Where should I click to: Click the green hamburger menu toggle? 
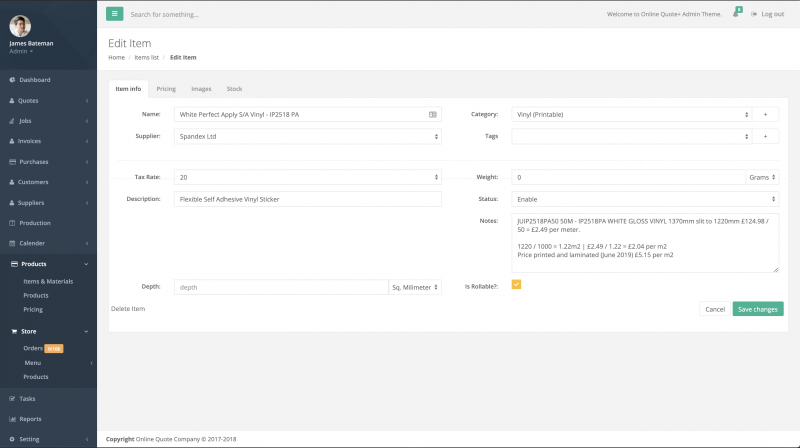click(115, 14)
